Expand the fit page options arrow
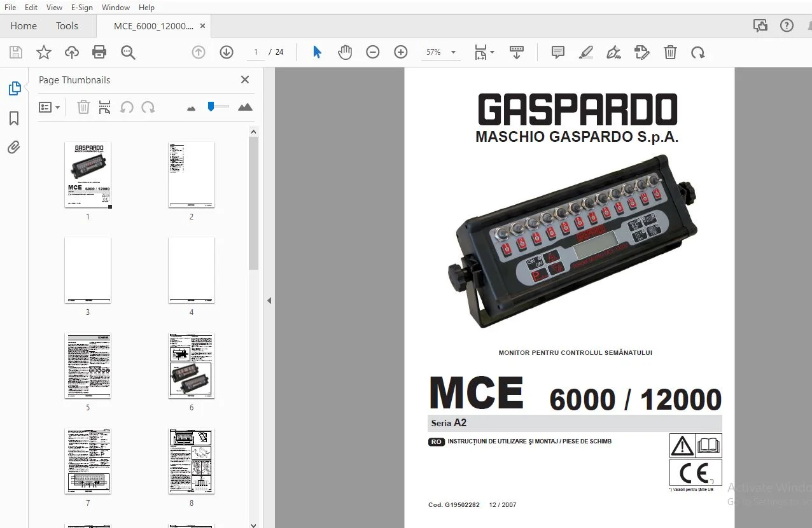This screenshot has width=812, height=528. (492, 53)
